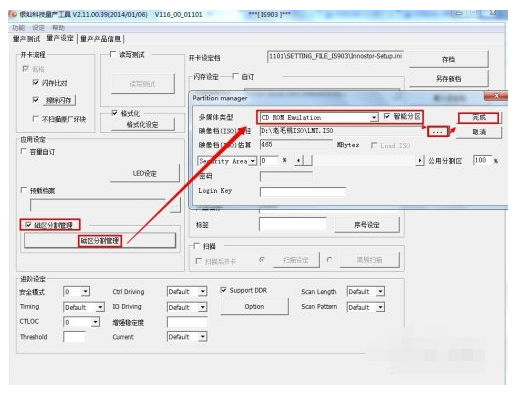Open the Scan Length Default dropdown
This screenshot has width=516, height=393.
tap(380, 292)
